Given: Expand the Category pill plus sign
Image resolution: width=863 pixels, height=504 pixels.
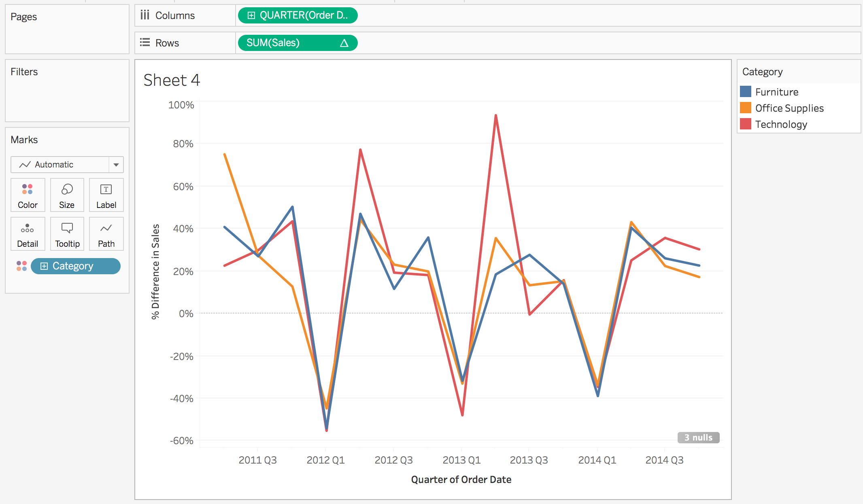Looking at the screenshot, I should 44,266.
